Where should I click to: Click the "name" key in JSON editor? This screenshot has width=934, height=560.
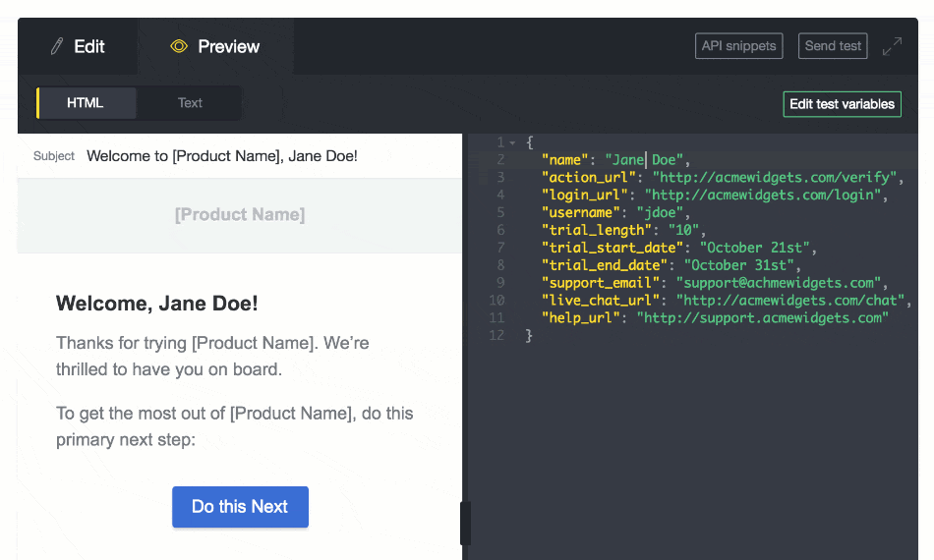564,159
